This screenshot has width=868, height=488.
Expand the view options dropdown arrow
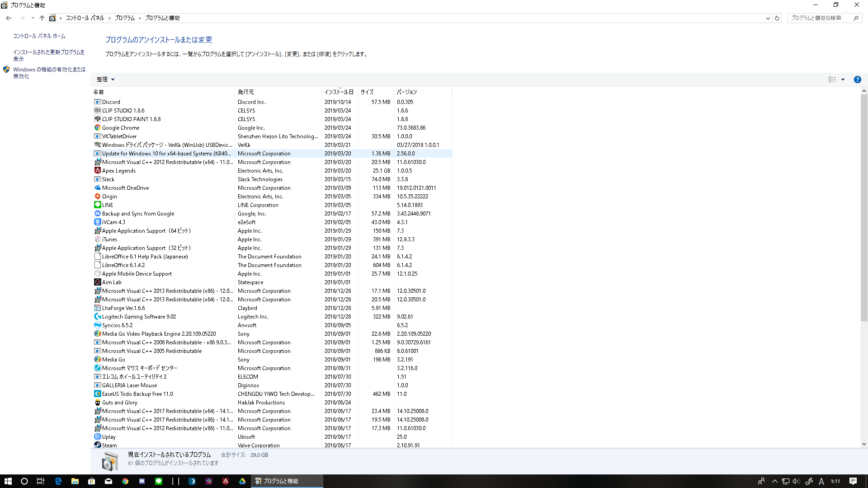click(x=843, y=80)
